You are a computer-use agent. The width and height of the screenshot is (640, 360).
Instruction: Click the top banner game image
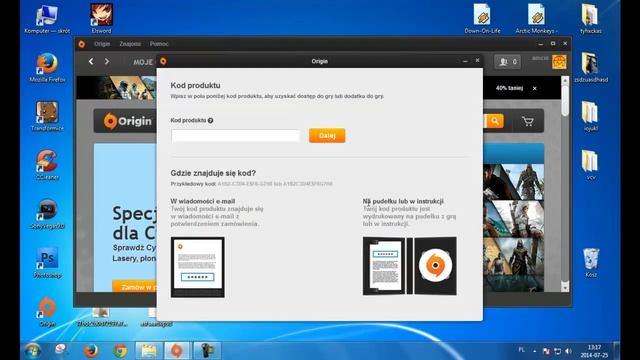pyautogui.click(x=116, y=88)
